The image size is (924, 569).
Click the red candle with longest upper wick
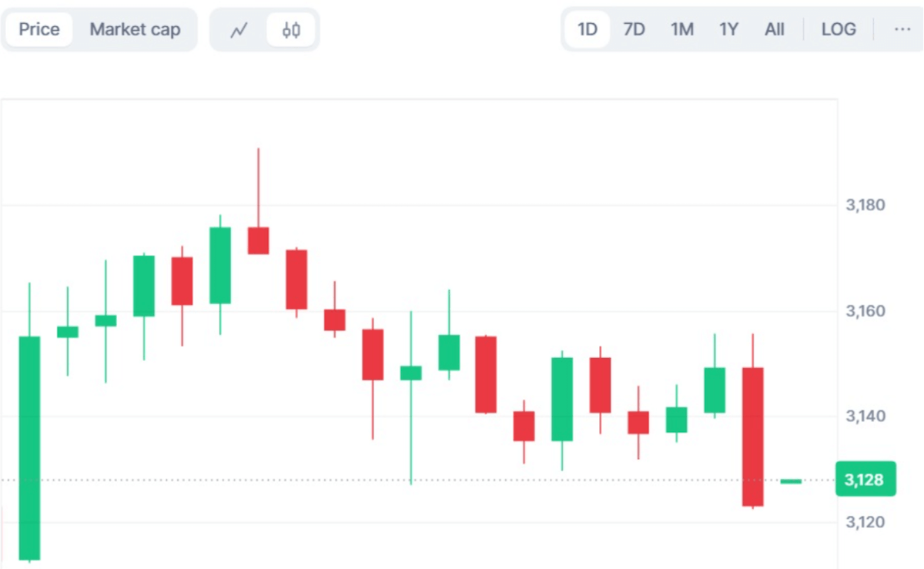[259, 239]
